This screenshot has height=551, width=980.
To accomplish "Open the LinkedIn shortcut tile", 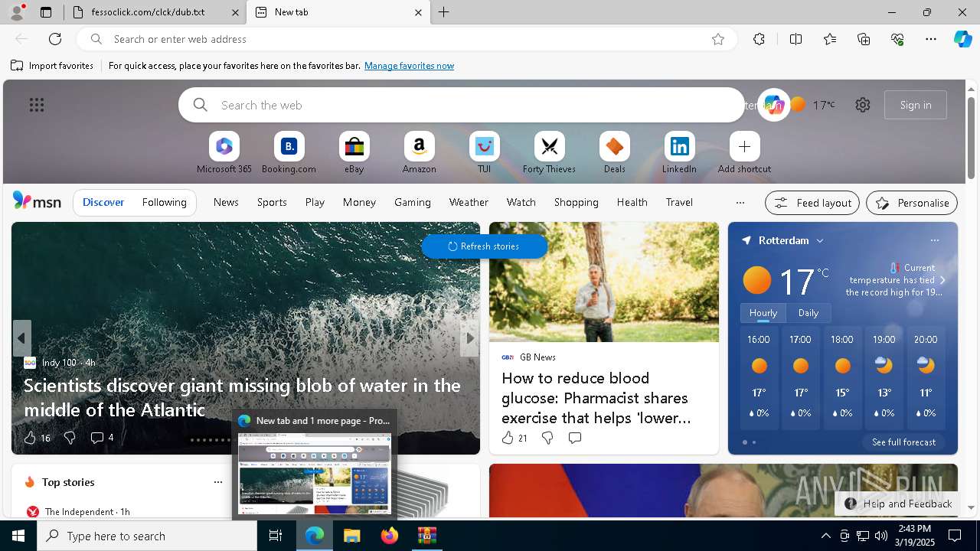I will click(x=679, y=153).
